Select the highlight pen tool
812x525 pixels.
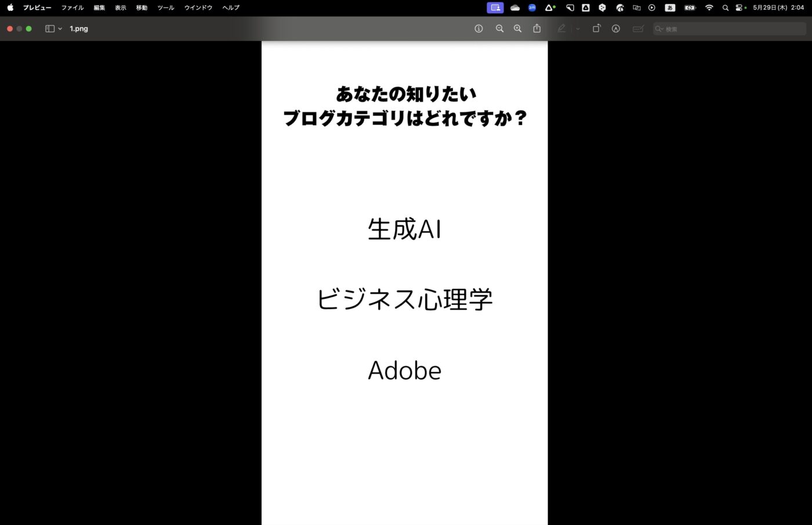pos(561,28)
